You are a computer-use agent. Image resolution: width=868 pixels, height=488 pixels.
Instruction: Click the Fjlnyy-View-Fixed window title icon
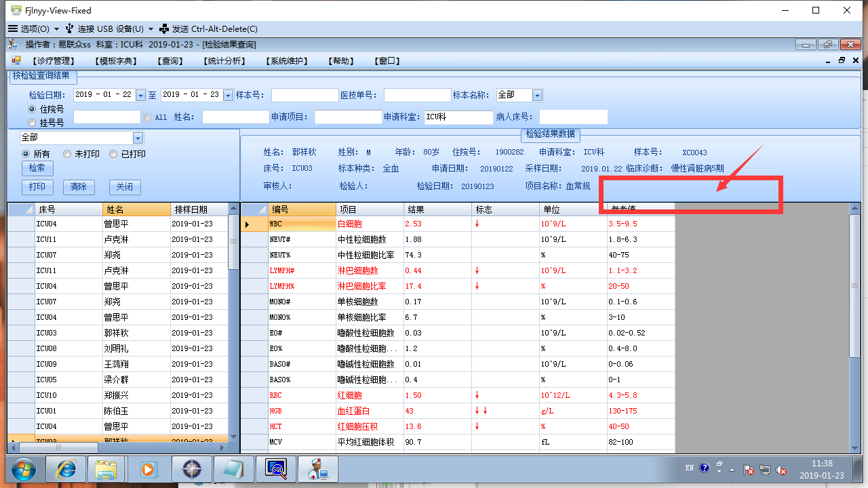[16, 10]
